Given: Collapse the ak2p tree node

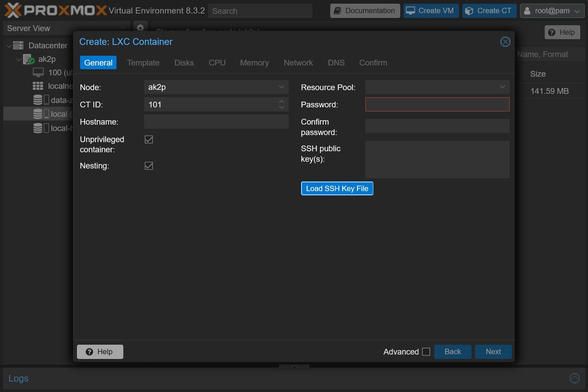Looking at the screenshot, I should (x=19, y=59).
